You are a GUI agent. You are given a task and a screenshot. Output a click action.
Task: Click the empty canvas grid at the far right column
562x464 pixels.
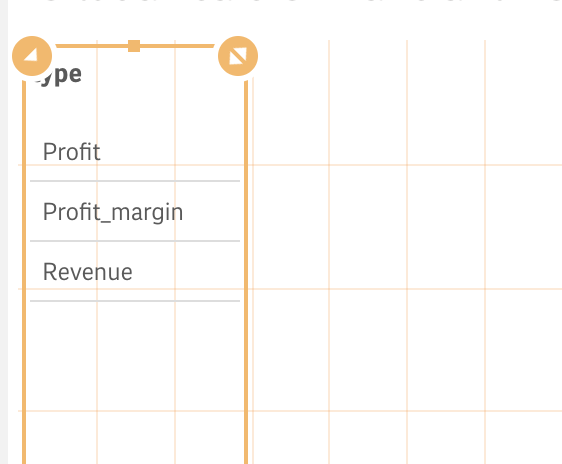(x=524, y=227)
